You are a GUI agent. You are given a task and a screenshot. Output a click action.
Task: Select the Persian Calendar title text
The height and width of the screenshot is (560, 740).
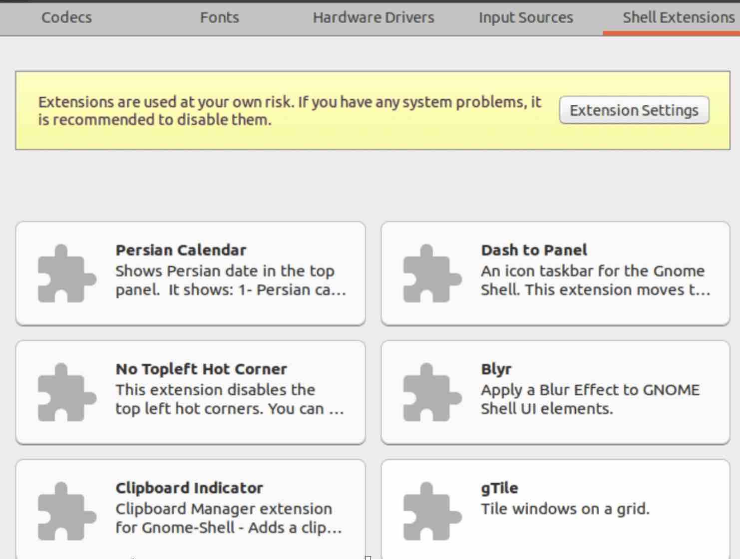(181, 250)
